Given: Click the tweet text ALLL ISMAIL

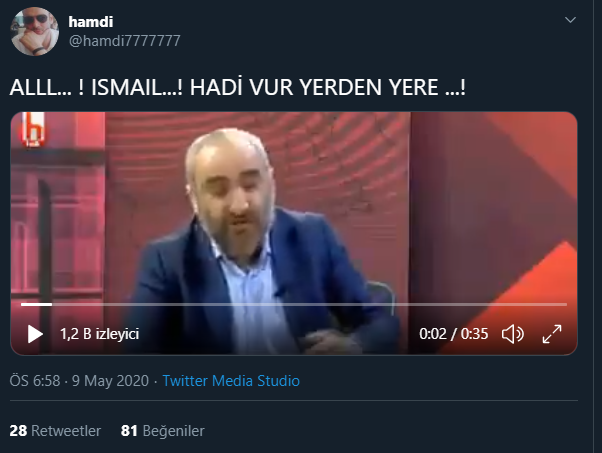Looking at the screenshot, I should coord(238,87).
